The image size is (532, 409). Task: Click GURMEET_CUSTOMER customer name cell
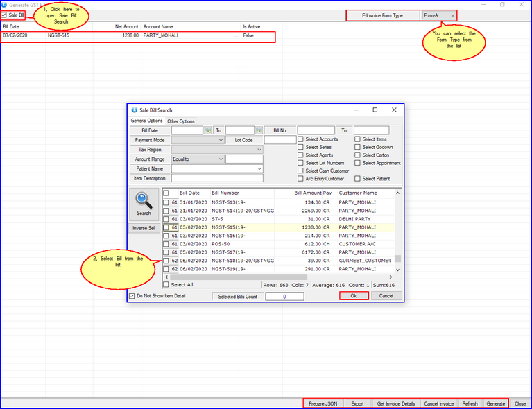pos(365,261)
